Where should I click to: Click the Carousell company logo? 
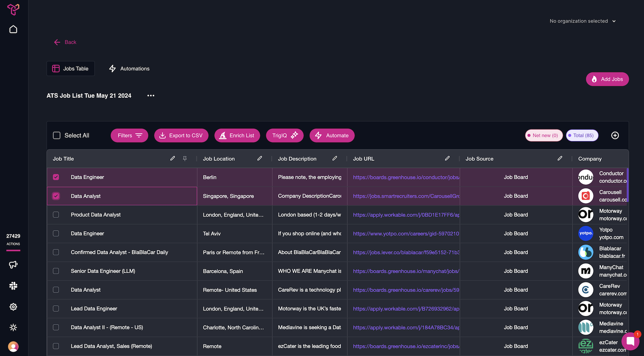[x=586, y=196]
